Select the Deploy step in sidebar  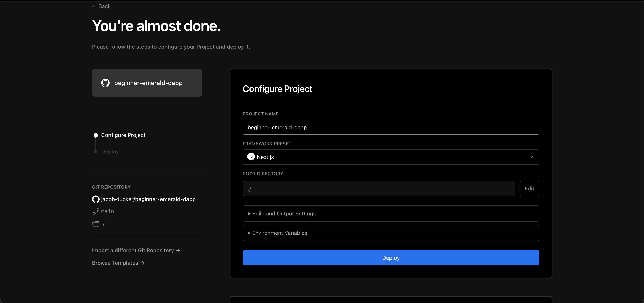(110, 152)
